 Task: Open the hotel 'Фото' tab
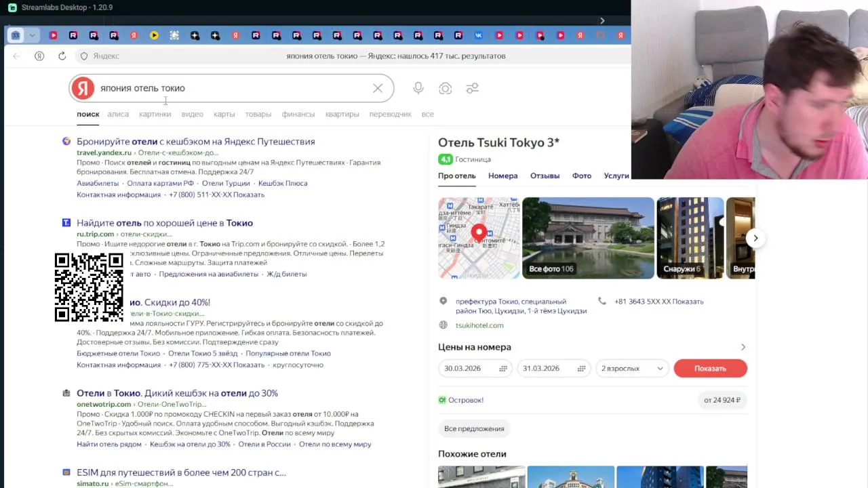click(x=582, y=176)
